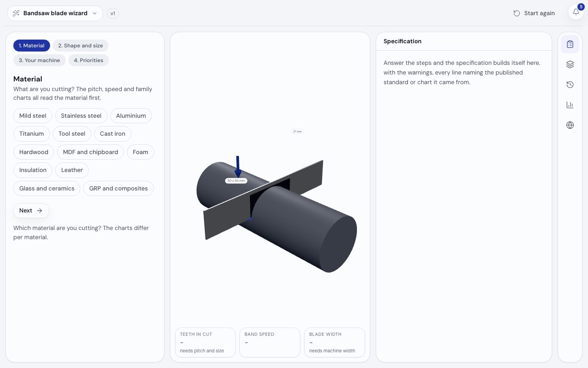Screen dimensions: 588x368
Task: Select Stainless steel material
Action: (x=81, y=115)
